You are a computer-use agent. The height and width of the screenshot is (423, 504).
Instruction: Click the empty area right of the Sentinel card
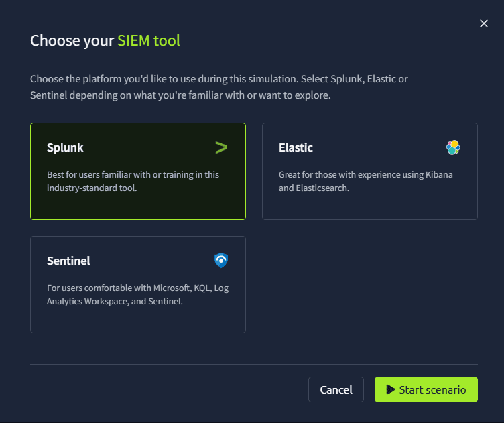pyautogui.click(x=369, y=284)
